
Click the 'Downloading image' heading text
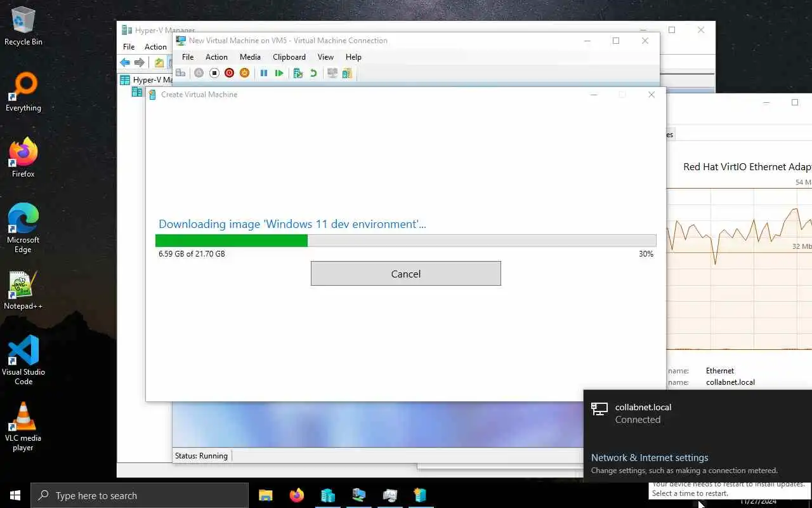point(292,224)
